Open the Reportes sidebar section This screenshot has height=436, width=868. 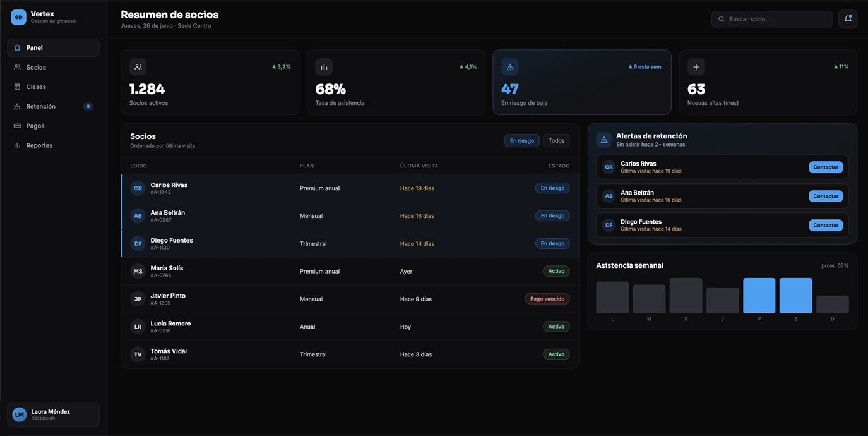53,145
